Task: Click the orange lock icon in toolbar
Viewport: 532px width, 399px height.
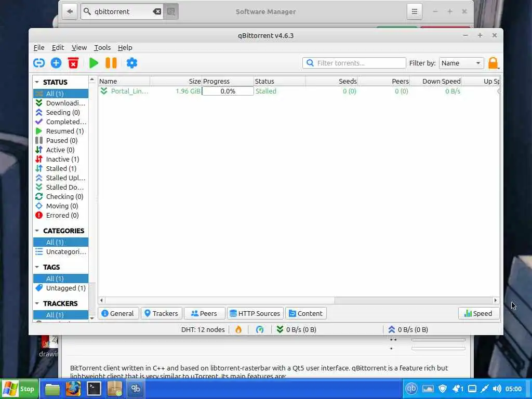Action: pos(494,63)
